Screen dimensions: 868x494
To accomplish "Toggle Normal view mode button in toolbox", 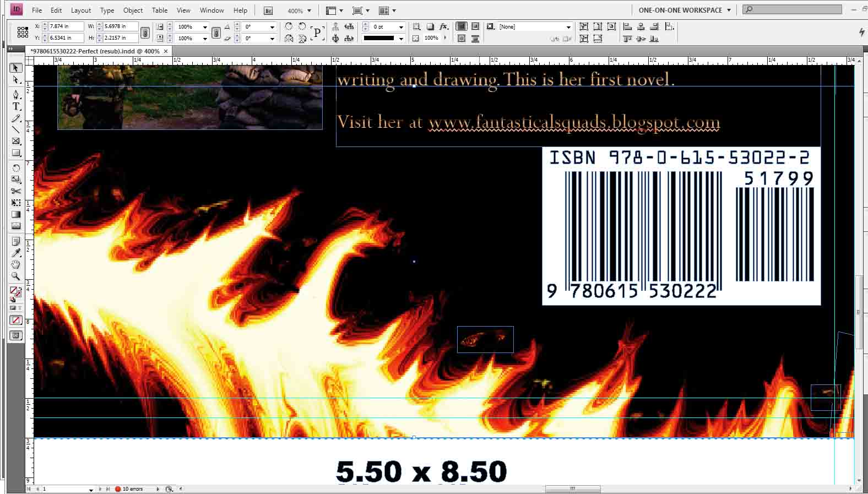I will pos(16,335).
